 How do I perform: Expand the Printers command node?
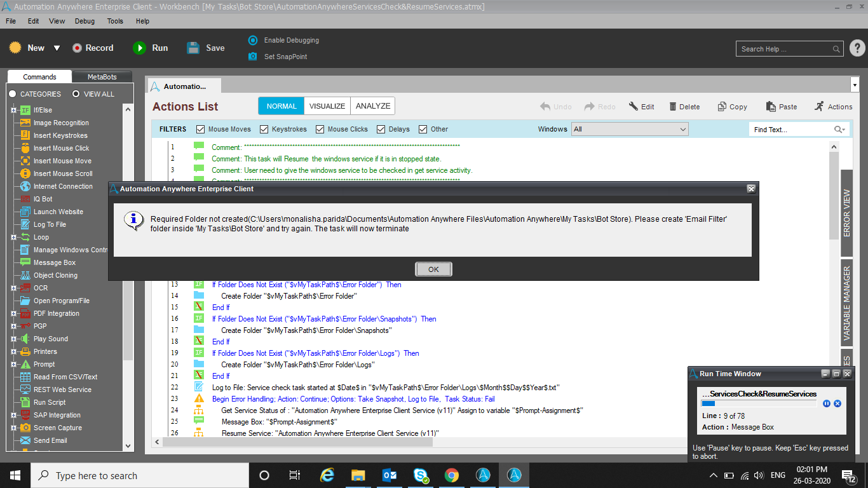tap(14, 351)
